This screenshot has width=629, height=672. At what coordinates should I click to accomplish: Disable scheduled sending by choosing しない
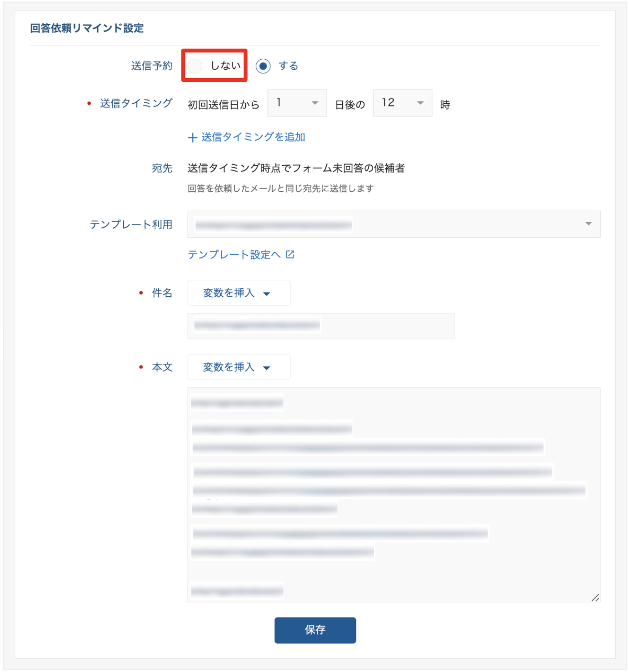click(195, 66)
